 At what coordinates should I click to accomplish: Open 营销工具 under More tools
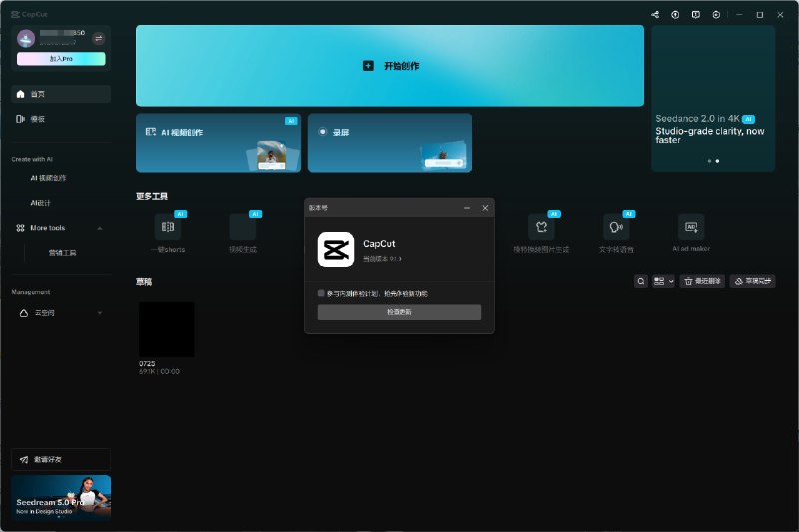tap(62, 253)
